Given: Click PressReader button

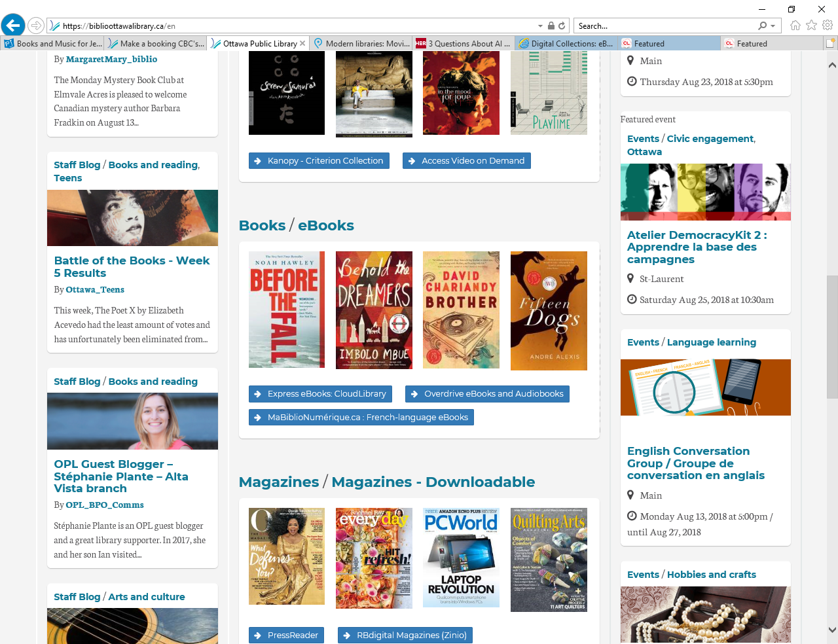Looking at the screenshot, I should coord(286,635).
